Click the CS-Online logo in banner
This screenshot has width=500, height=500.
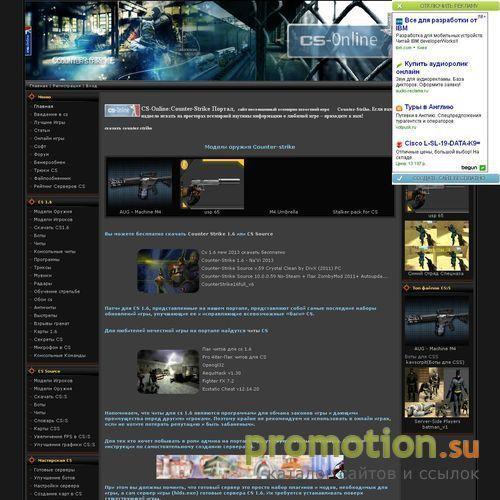point(339,41)
